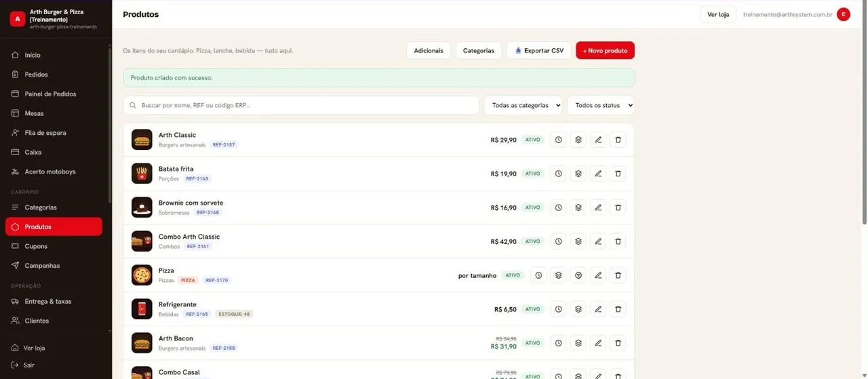Click + Novo produto button

click(605, 51)
